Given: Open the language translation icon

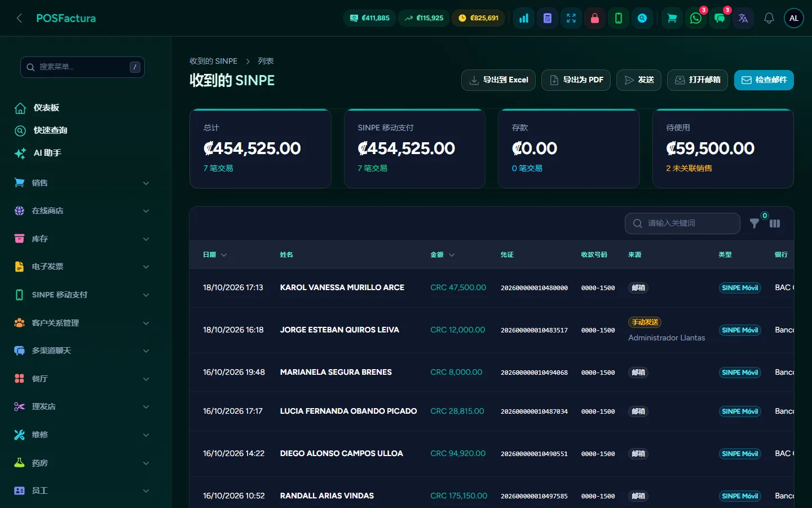Looking at the screenshot, I should coord(743,18).
